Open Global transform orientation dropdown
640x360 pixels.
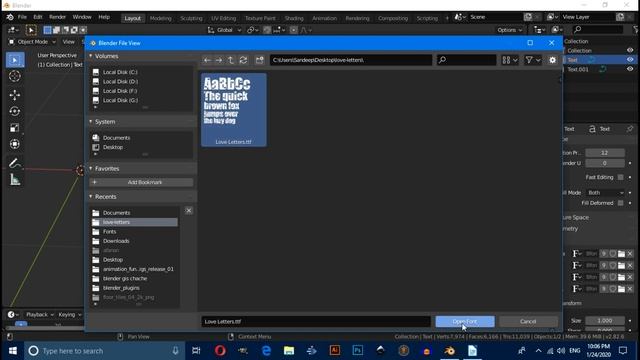tap(224, 30)
